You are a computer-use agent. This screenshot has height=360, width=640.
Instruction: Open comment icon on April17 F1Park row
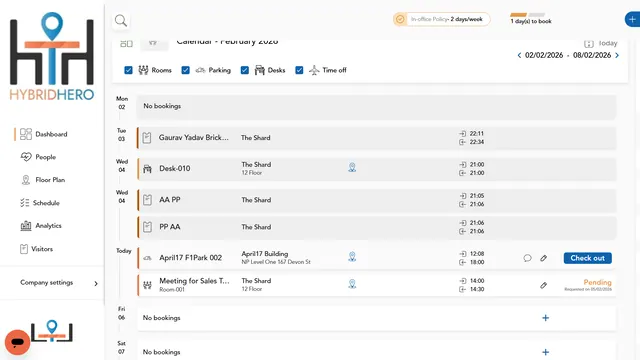tap(527, 258)
